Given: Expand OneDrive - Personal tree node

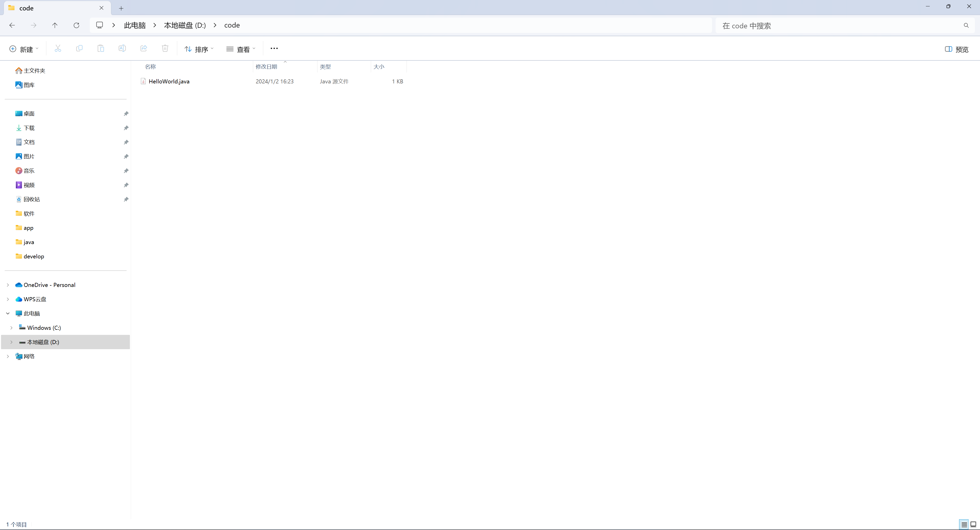Looking at the screenshot, I should point(8,285).
